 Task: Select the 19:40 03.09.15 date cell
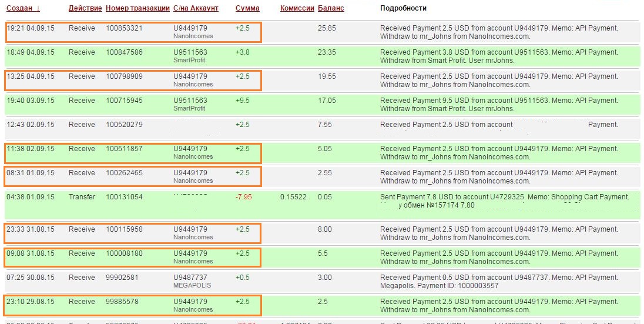(30, 101)
